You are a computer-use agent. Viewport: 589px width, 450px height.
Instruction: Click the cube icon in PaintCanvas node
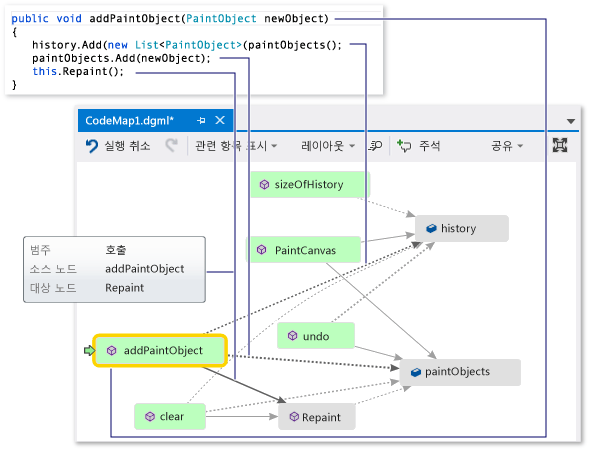pos(262,250)
